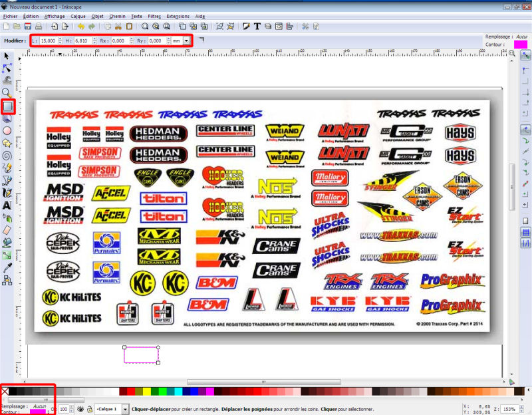Screen dimensions: 532x415
Task: Select the Calligraphy tool
Action: coord(7,193)
